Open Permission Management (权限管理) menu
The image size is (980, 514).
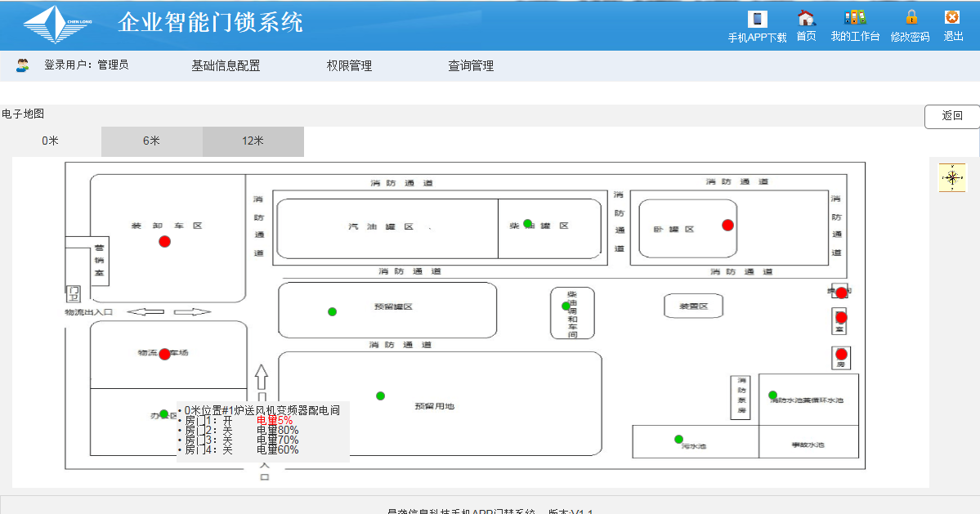tap(349, 66)
